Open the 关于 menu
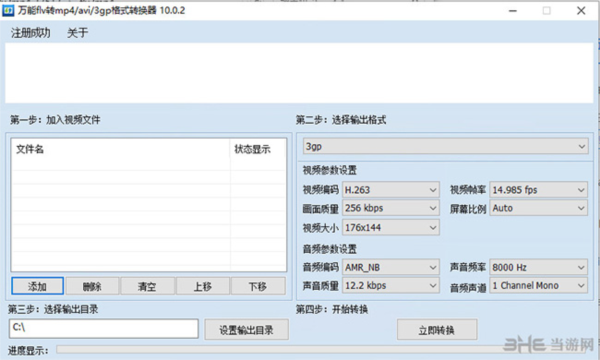600x360 pixels. pyautogui.click(x=78, y=33)
